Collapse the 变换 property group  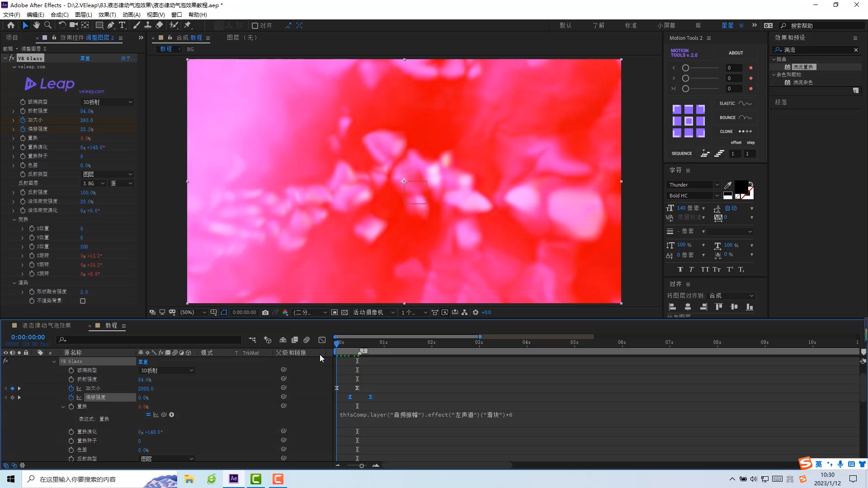(x=14, y=219)
